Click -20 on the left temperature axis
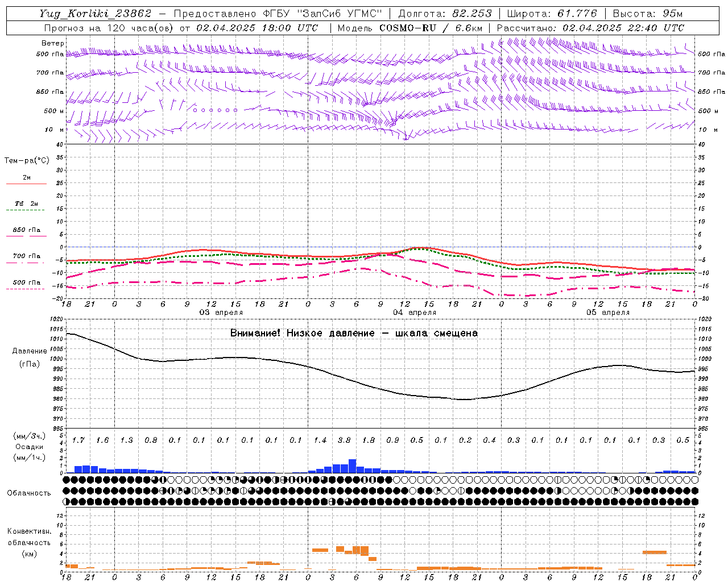The width and height of the screenshot is (728, 582). click(x=59, y=298)
